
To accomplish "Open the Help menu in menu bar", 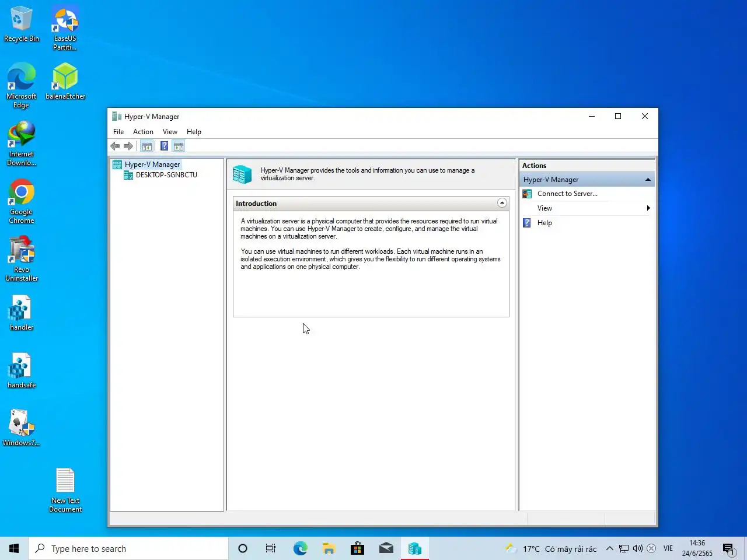I will [x=194, y=132].
